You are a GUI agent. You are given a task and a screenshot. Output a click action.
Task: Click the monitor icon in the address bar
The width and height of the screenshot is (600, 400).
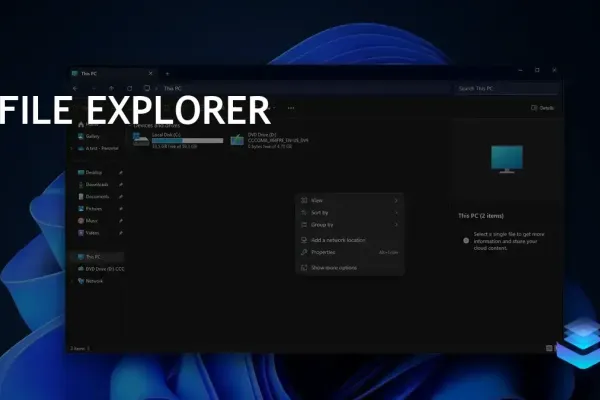pyautogui.click(x=147, y=88)
